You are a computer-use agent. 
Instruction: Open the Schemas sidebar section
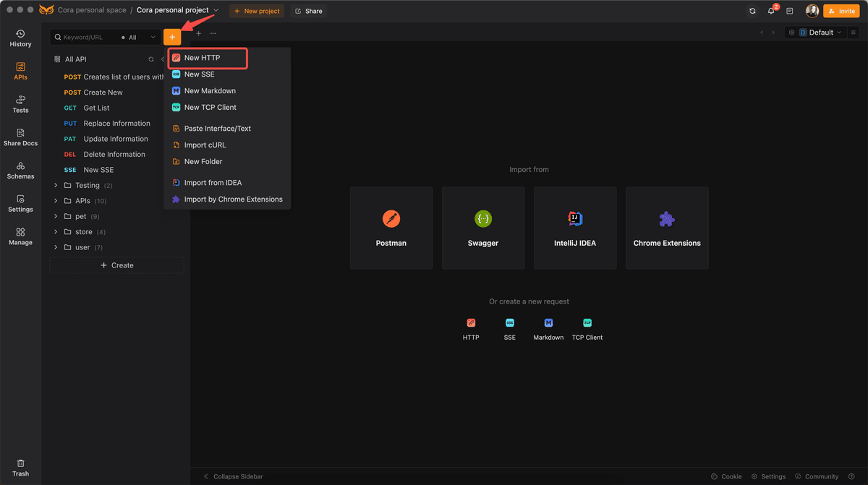[x=20, y=171]
